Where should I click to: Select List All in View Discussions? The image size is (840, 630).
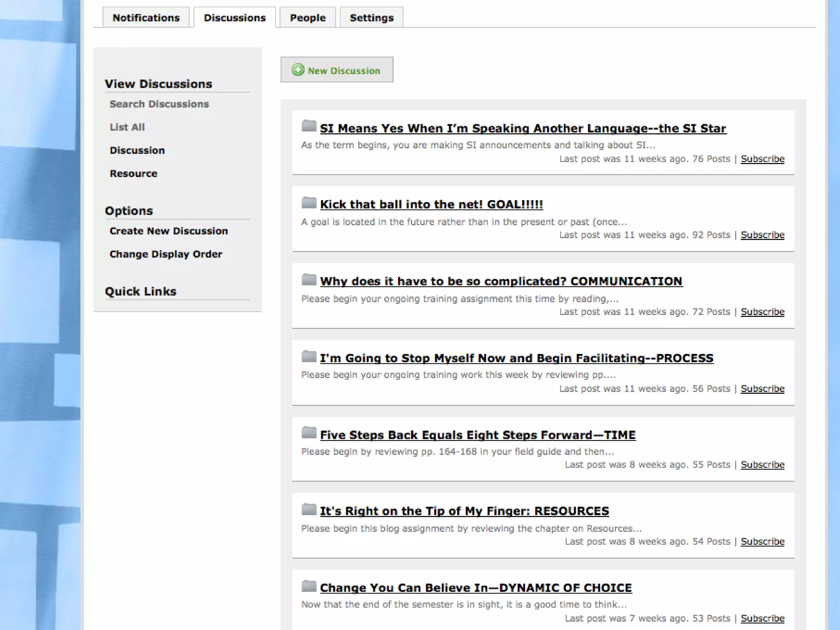pyautogui.click(x=127, y=127)
